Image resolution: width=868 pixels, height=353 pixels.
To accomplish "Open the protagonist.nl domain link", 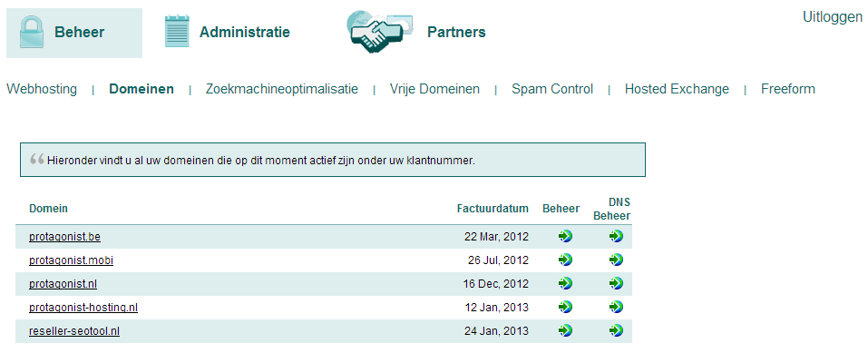I will coord(63,284).
